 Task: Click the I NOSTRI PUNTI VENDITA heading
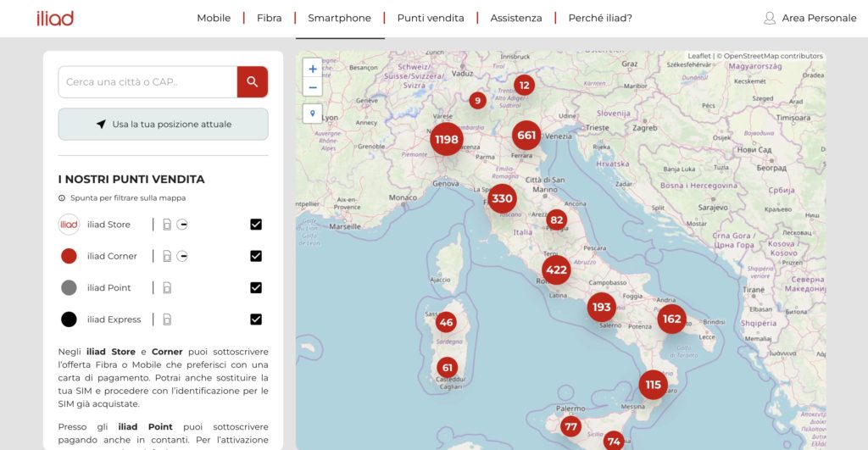click(x=131, y=180)
